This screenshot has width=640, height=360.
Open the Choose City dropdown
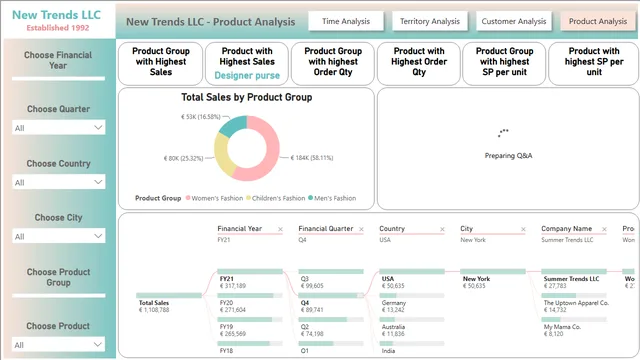pos(59,236)
